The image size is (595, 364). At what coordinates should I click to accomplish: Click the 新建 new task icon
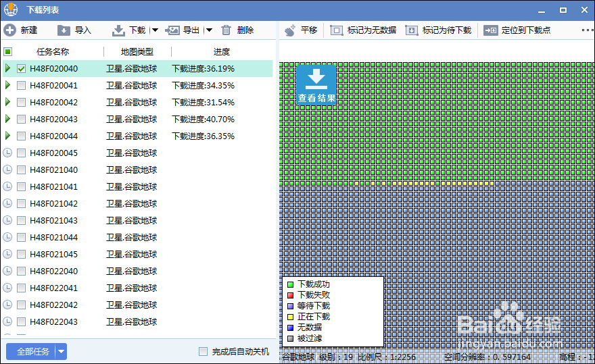point(10,30)
